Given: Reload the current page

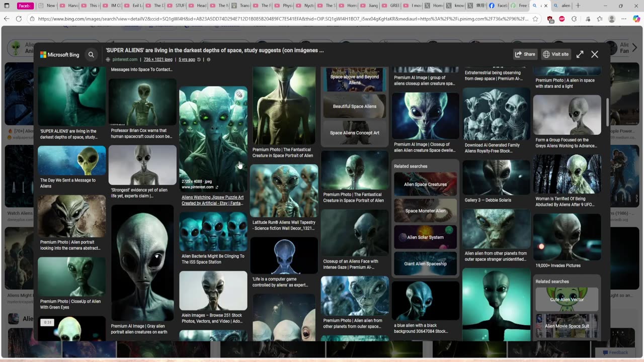Looking at the screenshot, I should 19,19.
